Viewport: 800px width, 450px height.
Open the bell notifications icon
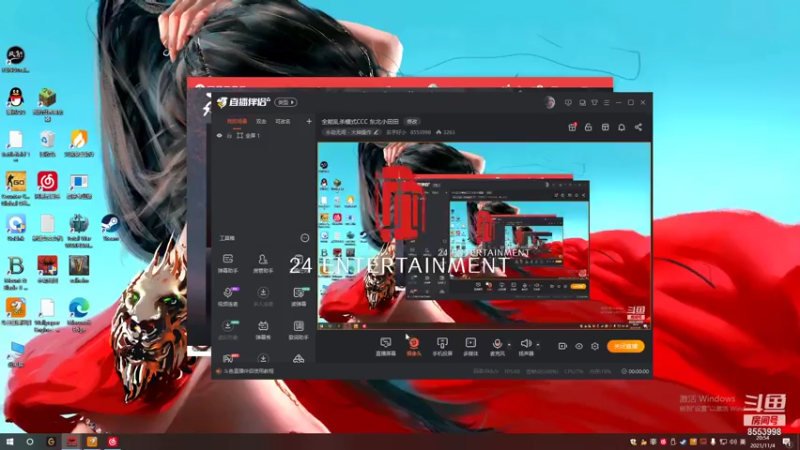(621, 127)
